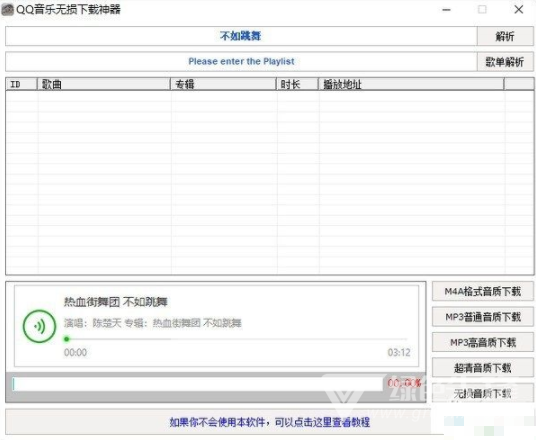Focus the 'Please enter the Playlist' field
Screen dimensions: 536x440
(241, 62)
